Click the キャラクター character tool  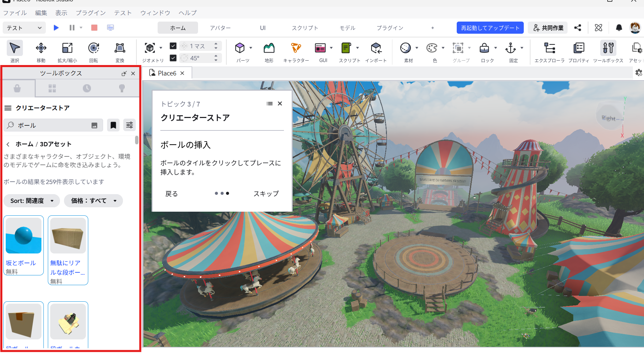tap(296, 51)
